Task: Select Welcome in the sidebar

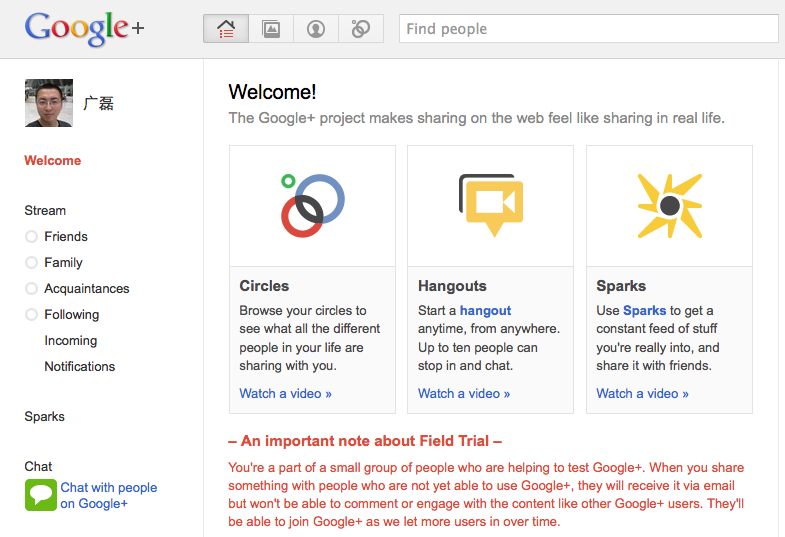Action: click(53, 160)
